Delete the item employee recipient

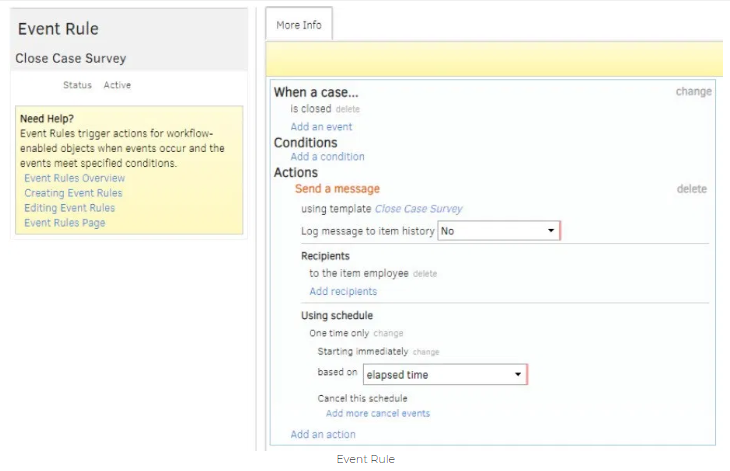[x=425, y=274]
